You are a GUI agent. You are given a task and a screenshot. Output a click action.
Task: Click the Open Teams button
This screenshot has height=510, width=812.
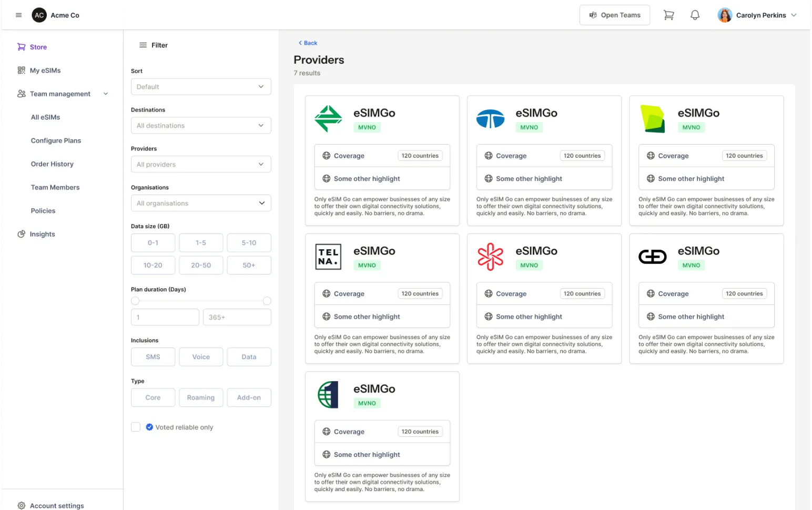click(x=615, y=15)
